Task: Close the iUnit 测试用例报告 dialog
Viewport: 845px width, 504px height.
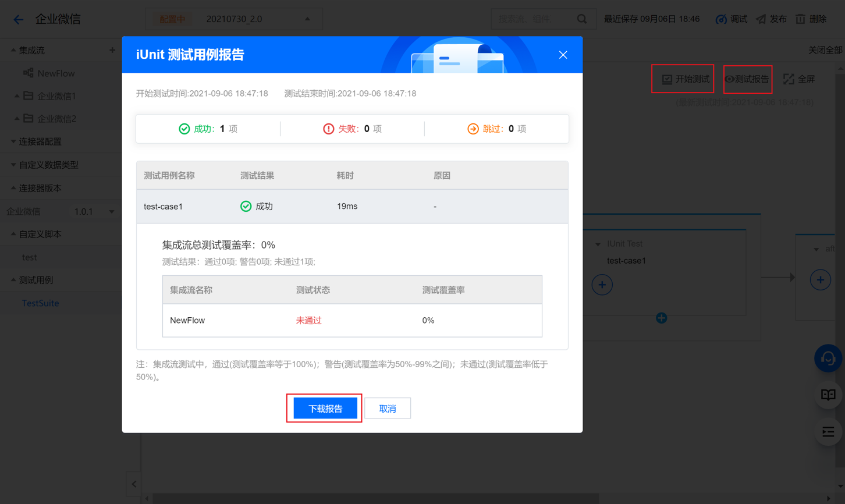Action: [x=563, y=55]
